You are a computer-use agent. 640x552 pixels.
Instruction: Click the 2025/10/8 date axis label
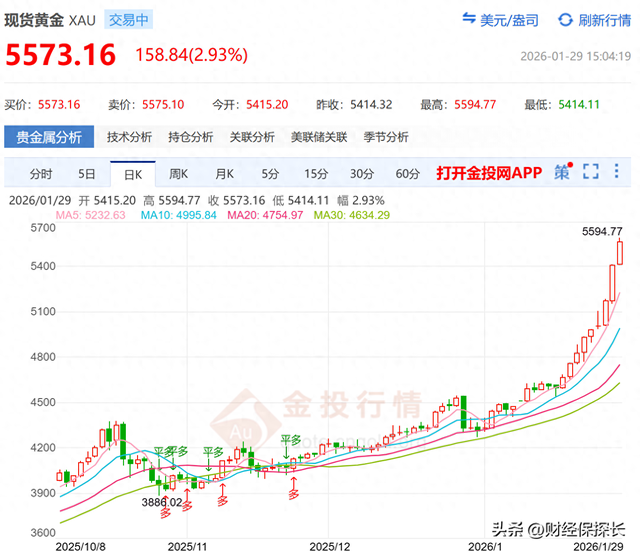[80, 546]
